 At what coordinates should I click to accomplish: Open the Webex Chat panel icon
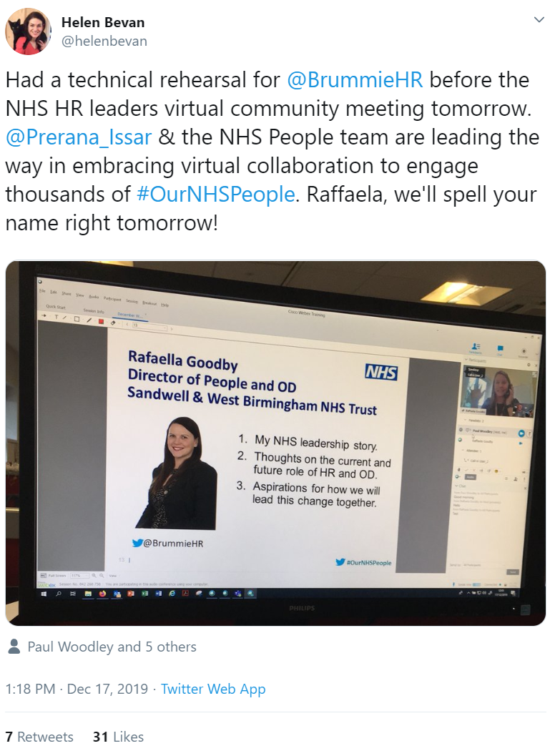501,348
